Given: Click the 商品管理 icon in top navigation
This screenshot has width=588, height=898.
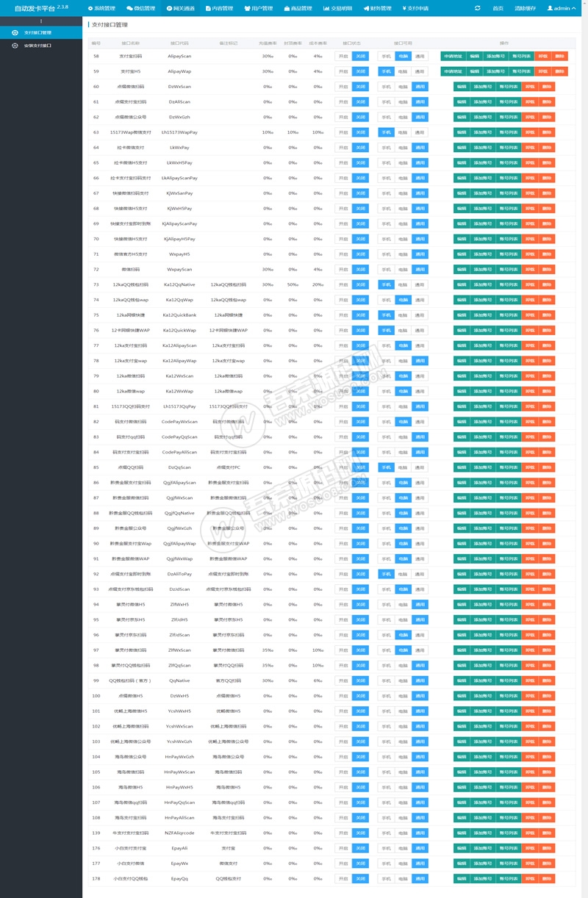Looking at the screenshot, I should point(286,8).
